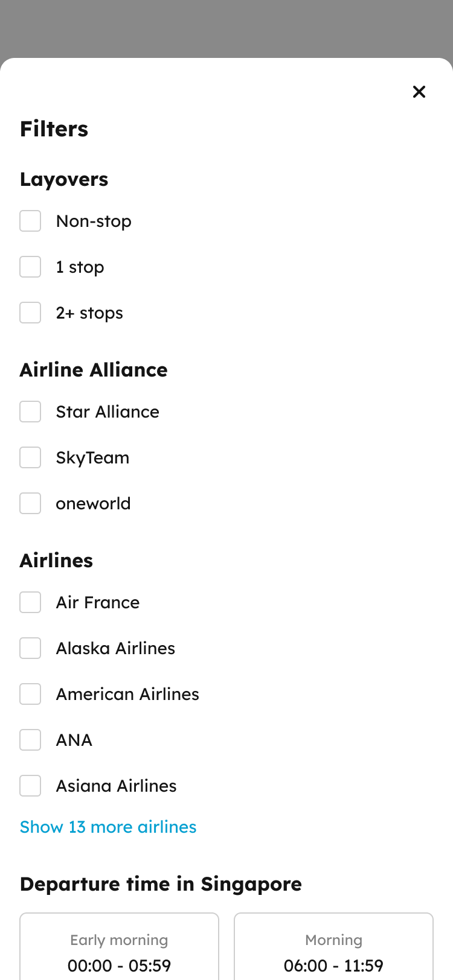This screenshot has height=980, width=453.
Task: Enable the American Airlines filter
Action: [x=30, y=694]
